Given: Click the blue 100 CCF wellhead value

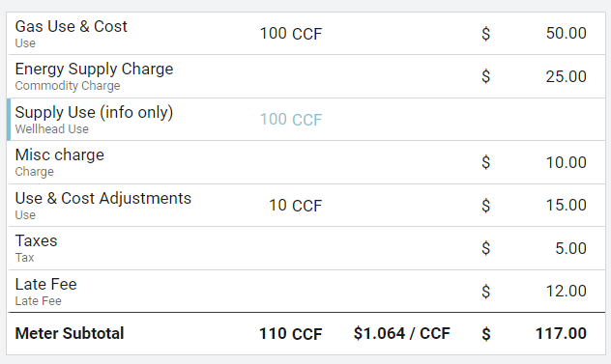Looking at the screenshot, I should click(291, 120).
